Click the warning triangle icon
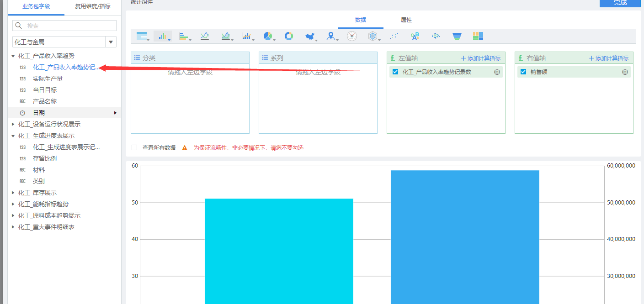Screen dimensions: 644x304 point(185,148)
